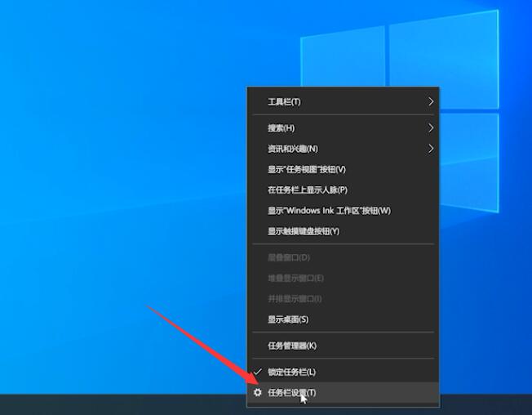Click the grayed 并排显示窗口(I) entry
532x415 pixels.
click(x=343, y=299)
